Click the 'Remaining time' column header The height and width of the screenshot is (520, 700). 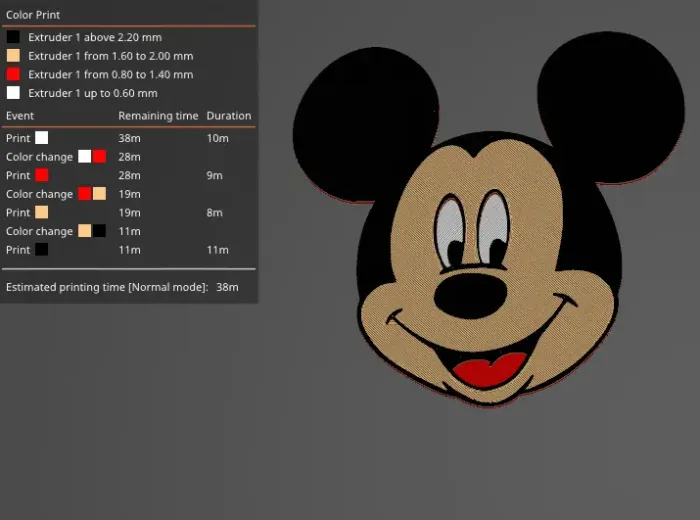(x=158, y=116)
